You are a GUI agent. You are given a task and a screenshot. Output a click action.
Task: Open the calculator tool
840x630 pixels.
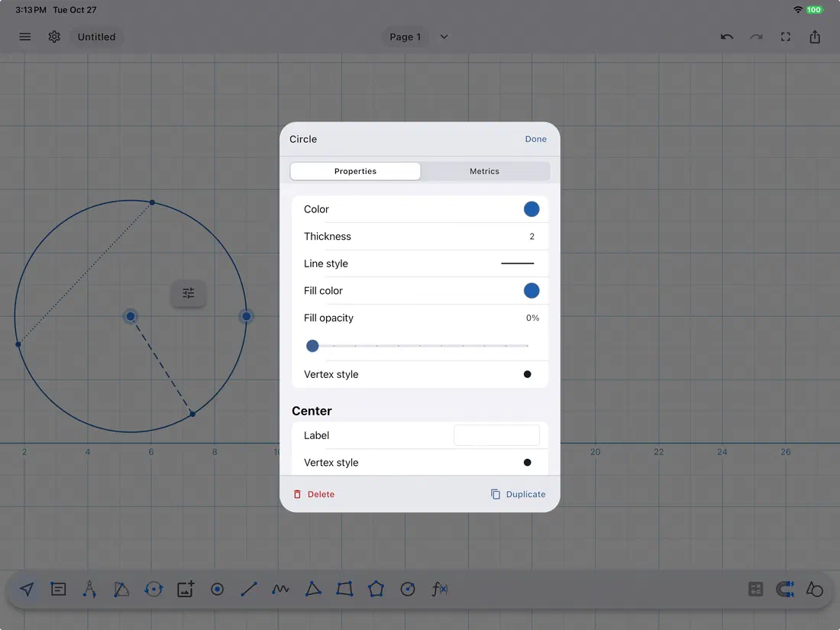coord(755,590)
